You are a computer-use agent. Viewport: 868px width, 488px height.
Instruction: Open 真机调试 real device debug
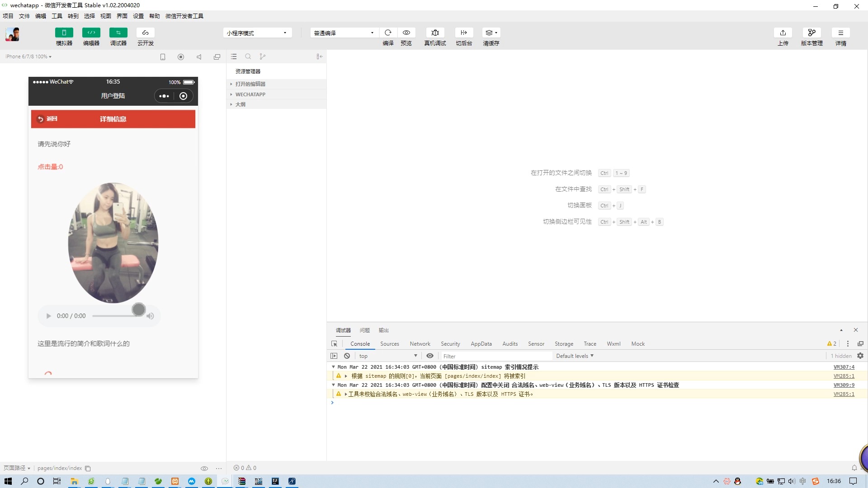pos(435,33)
